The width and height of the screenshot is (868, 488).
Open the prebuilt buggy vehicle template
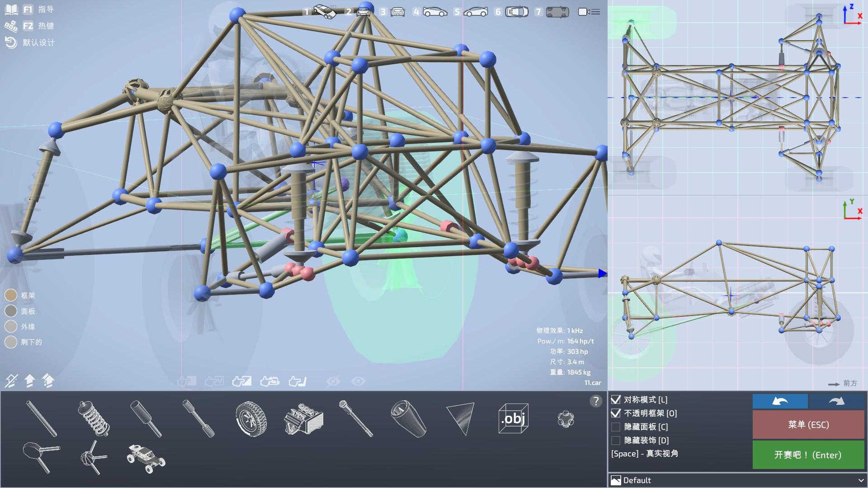tap(146, 459)
